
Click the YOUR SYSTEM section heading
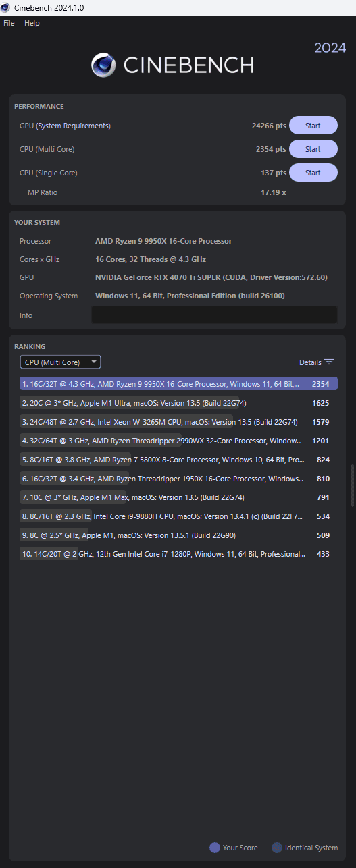37,223
